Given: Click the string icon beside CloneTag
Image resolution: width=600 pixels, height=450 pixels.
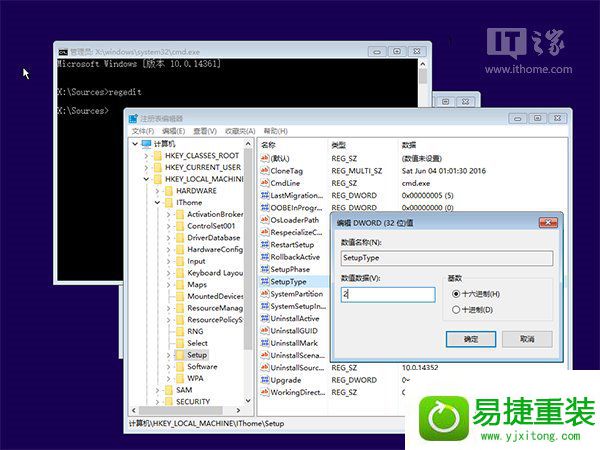Looking at the screenshot, I should point(264,171).
